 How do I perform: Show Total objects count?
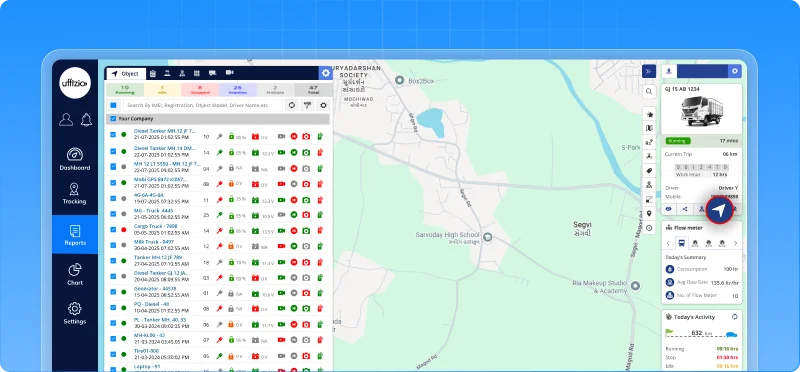[313, 90]
